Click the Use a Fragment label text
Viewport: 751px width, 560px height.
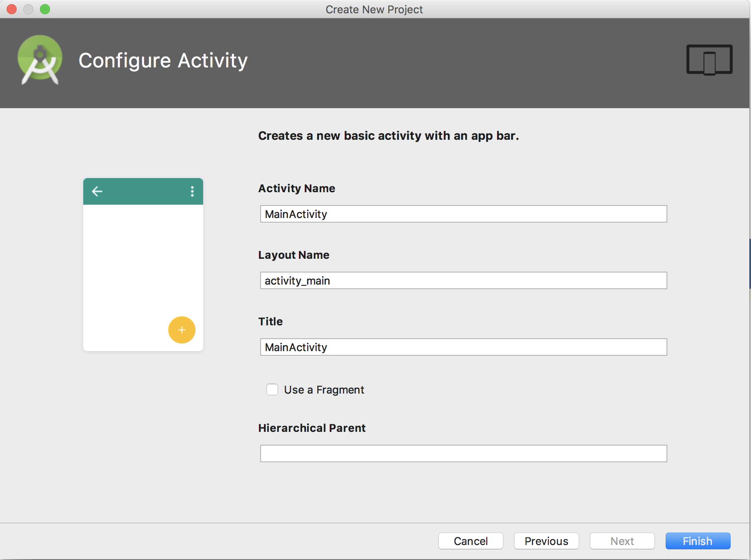pos(324,390)
